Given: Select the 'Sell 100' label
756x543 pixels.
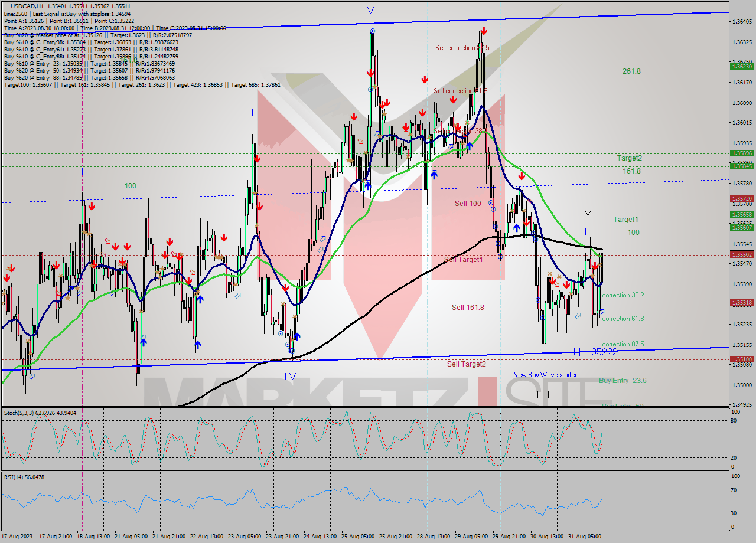Looking at the screenshot, I should coord(468,204).
